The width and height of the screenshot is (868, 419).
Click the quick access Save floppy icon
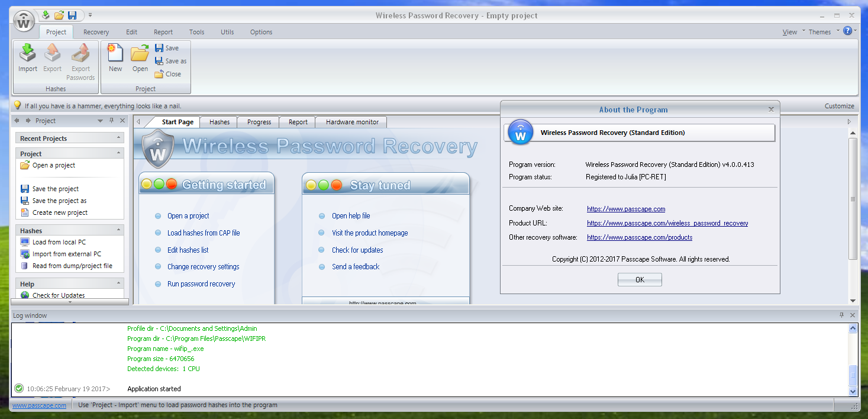[72, 15]
